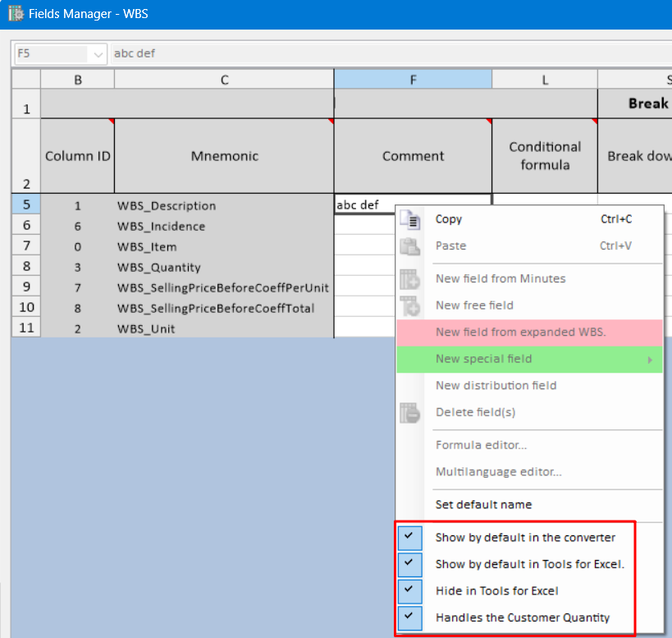The height and width of the screenshot is (638, 672).
Task: Click the Paste clipboard icon
Action: pos(409,246)
